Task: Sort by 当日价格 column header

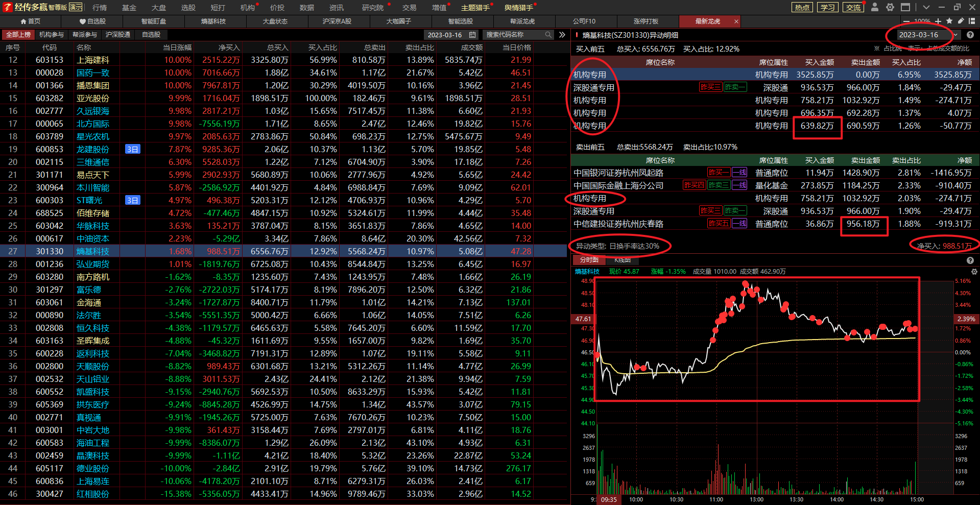Action: [517, 47]
